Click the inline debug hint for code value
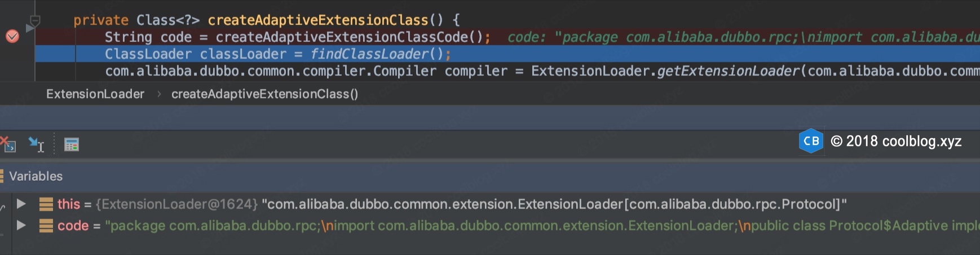980x255 pixels. pos(733,37)
